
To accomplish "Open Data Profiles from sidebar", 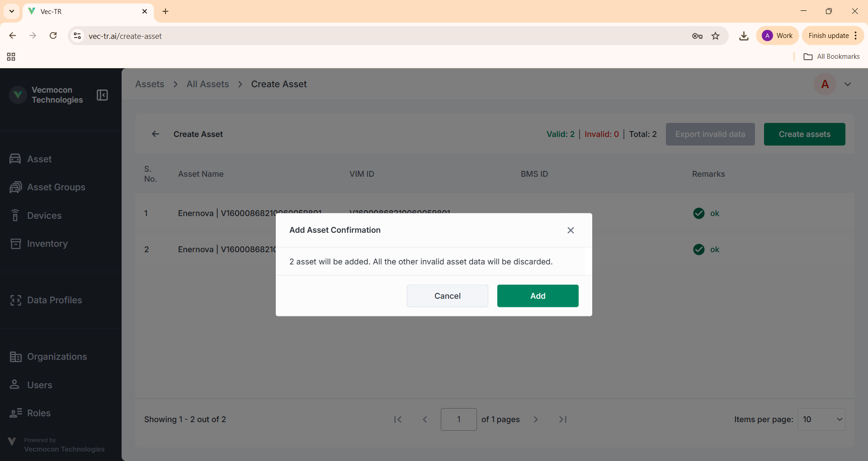I will point(54,300).
